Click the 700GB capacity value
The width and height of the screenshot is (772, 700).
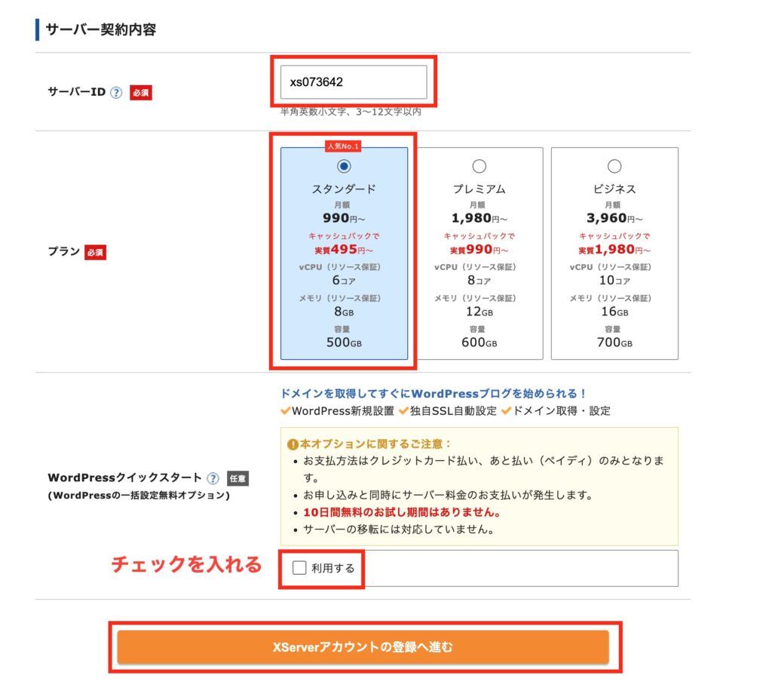[x=614, y=342]
